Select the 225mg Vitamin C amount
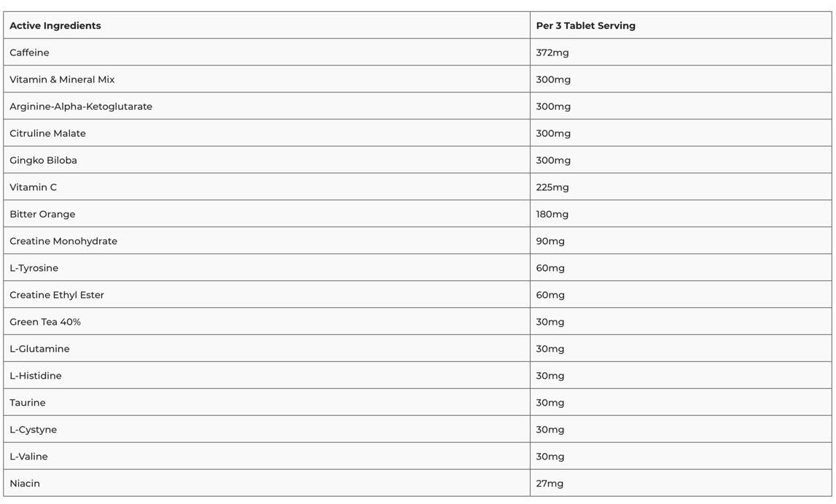836x504 pixels. 681,187
